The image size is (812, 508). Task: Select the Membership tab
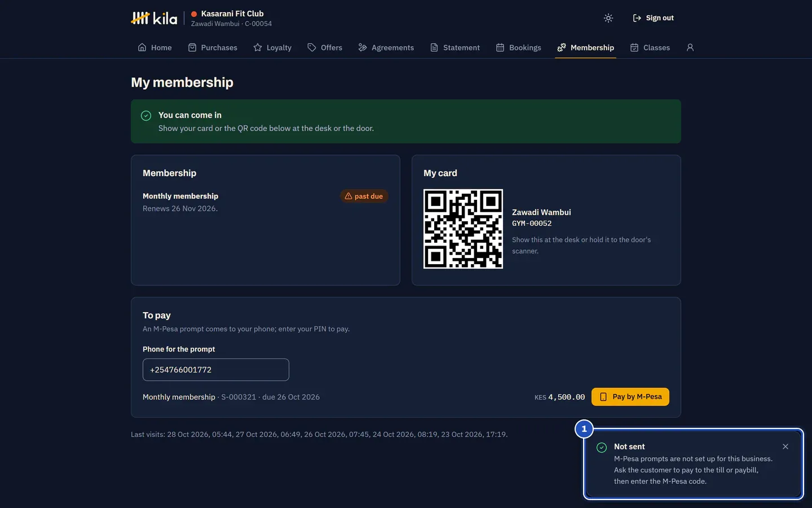[x=585, y=47]
